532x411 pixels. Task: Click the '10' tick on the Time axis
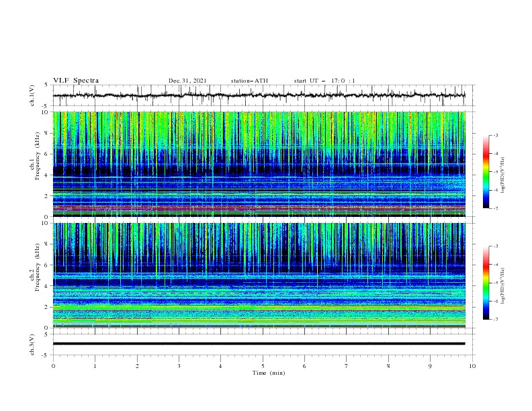[472, 366]
